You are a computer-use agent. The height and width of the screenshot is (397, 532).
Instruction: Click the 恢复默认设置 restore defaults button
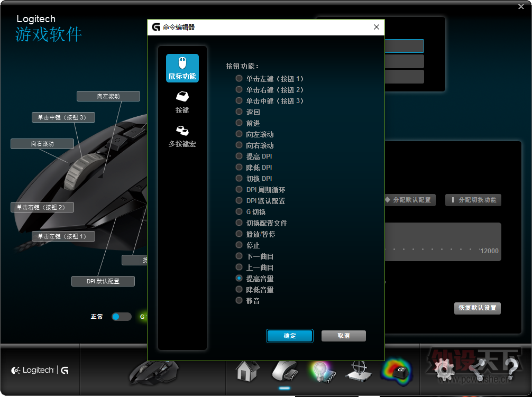click(x=478, y=308)
